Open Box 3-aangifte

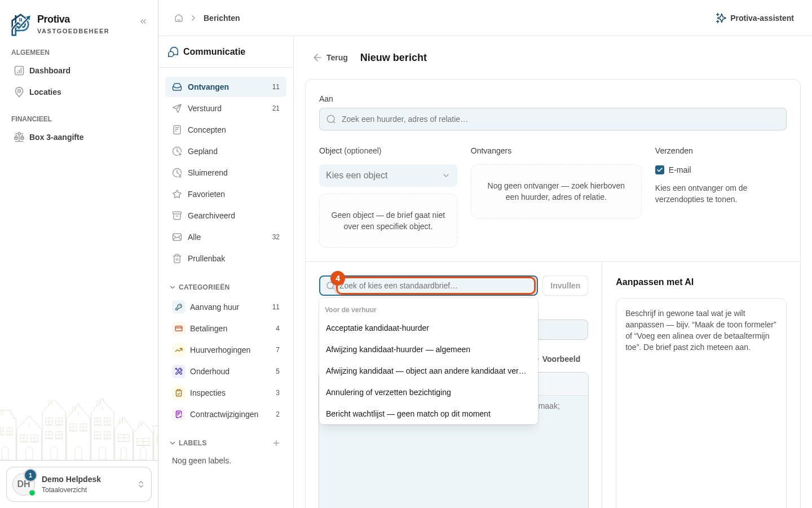tap(79, 137)
